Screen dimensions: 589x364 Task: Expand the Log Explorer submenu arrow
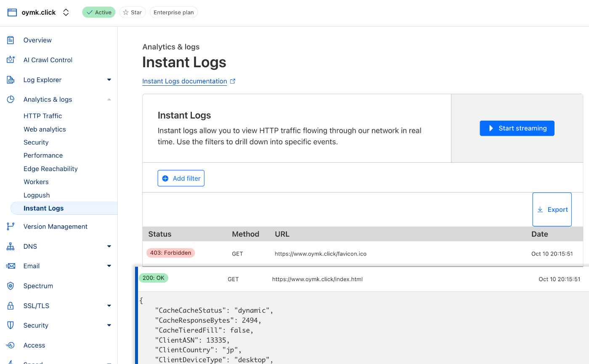(x=109, y=80)
